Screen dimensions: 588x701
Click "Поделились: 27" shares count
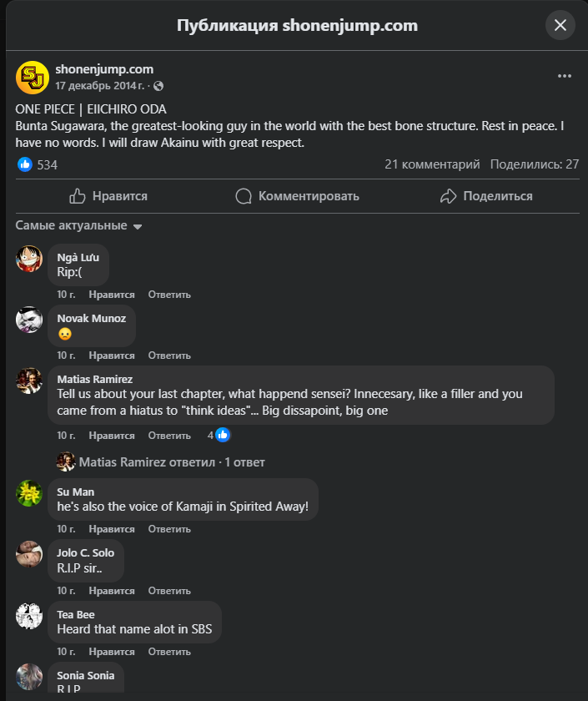[535, 164]
